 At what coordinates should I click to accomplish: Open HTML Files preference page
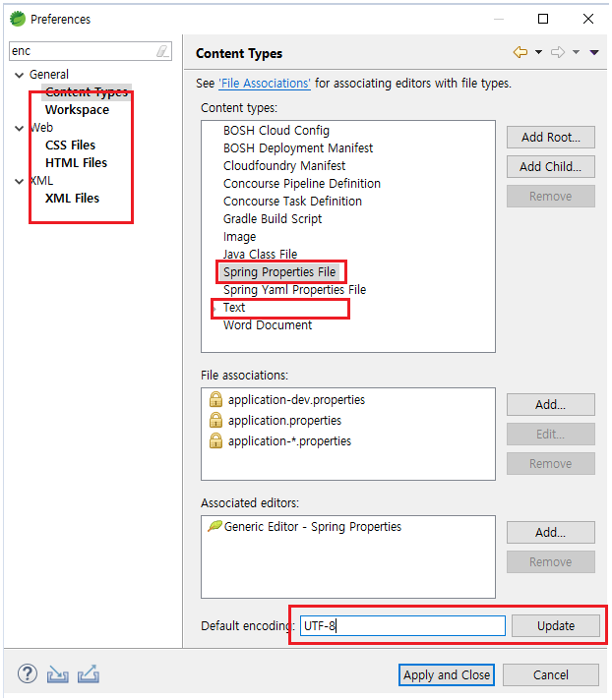coord(77,163)
